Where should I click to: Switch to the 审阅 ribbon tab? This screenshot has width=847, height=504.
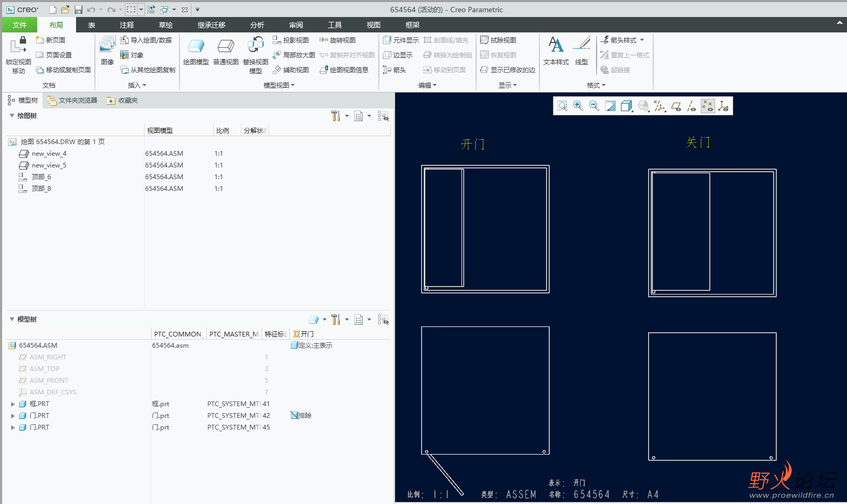pyautogui.click(x=296, y=25)
